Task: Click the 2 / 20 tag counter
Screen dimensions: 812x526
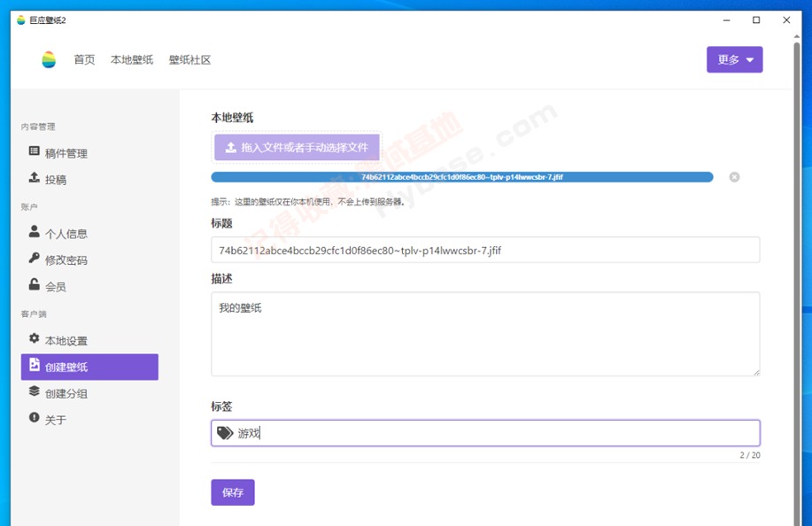Action: point(750,455)
